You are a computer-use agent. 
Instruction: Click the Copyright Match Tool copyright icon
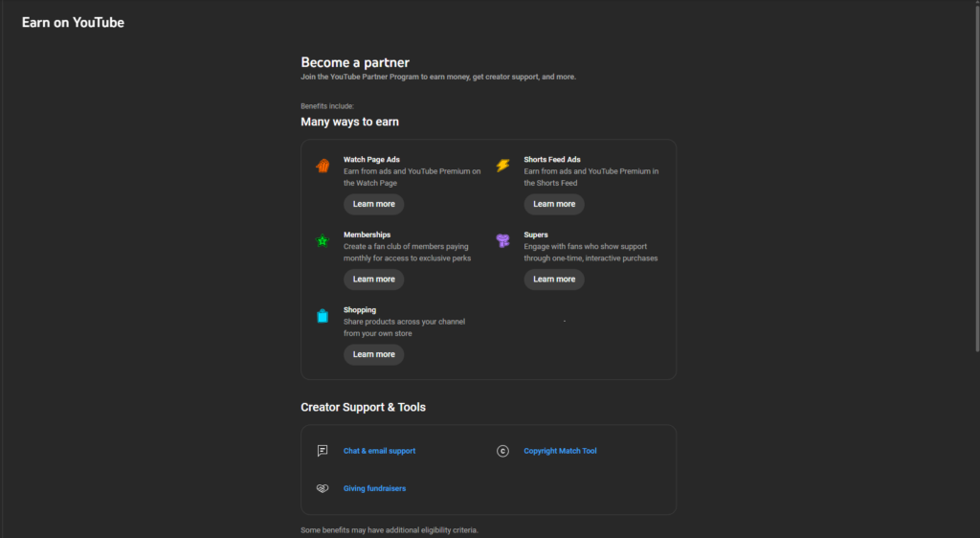tap(503, 451)
